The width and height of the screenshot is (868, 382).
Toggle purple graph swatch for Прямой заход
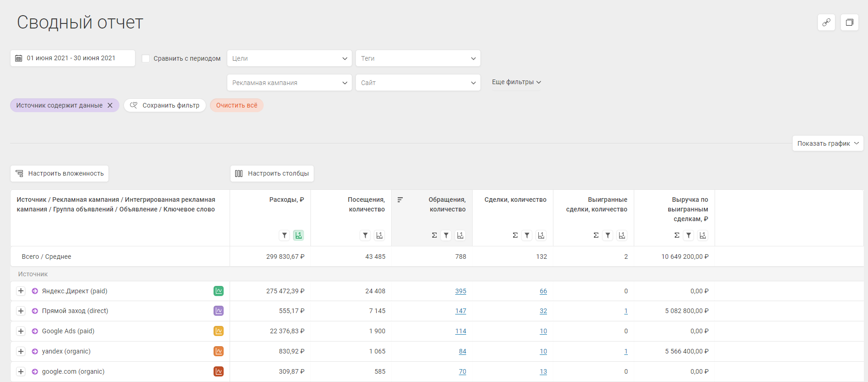tap(219, 311)
